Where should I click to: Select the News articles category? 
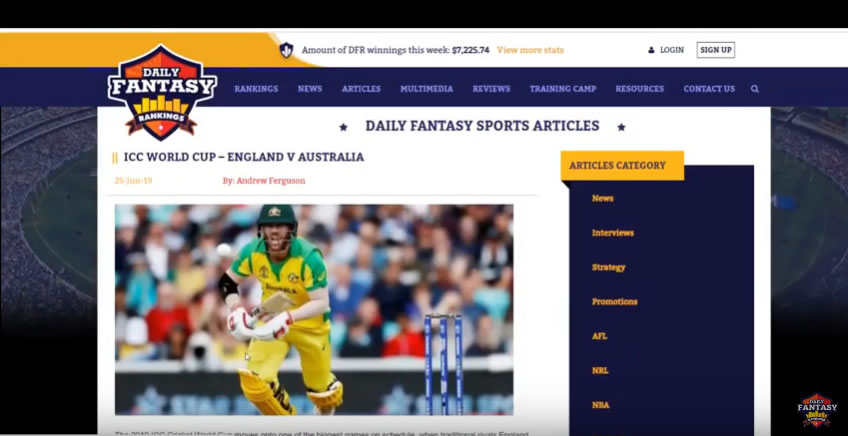(x=602, y=199)
